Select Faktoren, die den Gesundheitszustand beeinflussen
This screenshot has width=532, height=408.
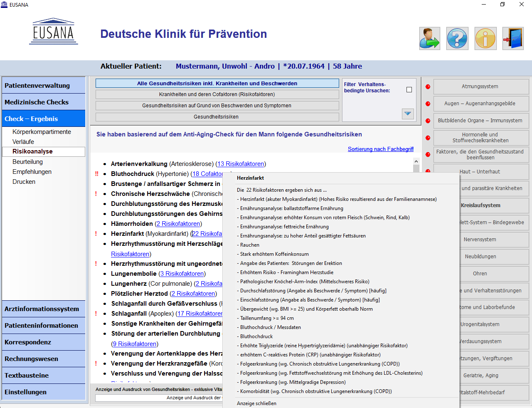tap(481, 154)
